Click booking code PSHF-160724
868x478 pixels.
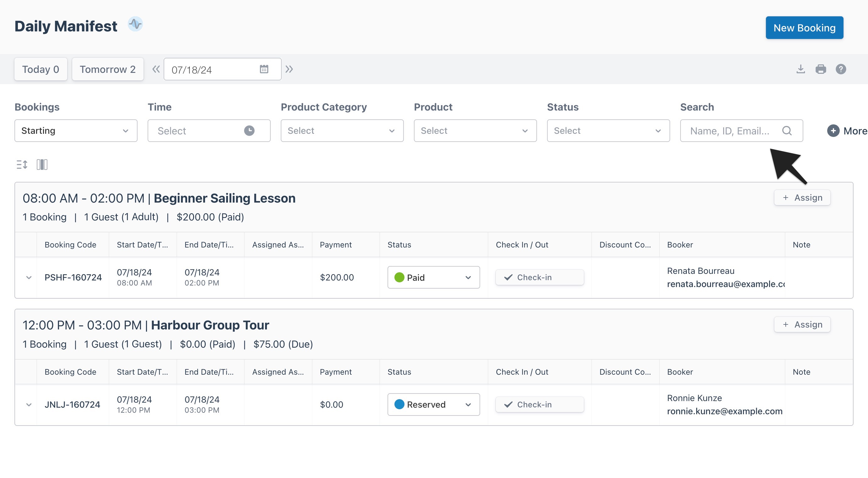(73, 277)
